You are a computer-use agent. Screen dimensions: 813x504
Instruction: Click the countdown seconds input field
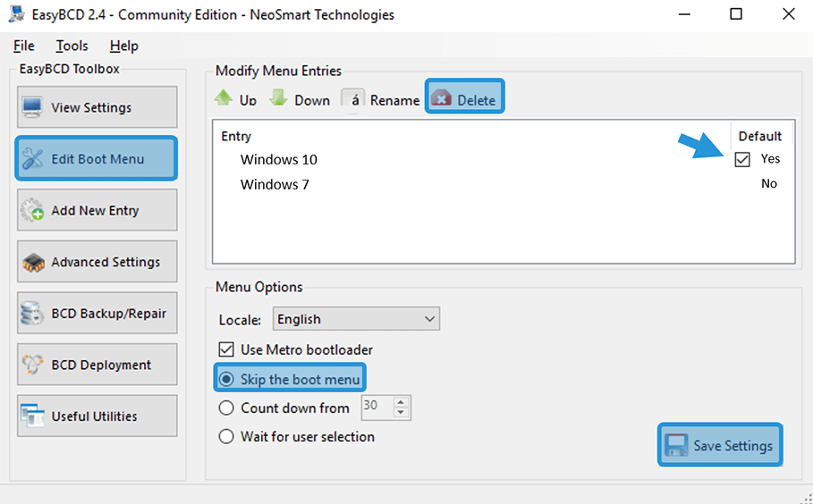pyautogui.click(x=377, y=407)
